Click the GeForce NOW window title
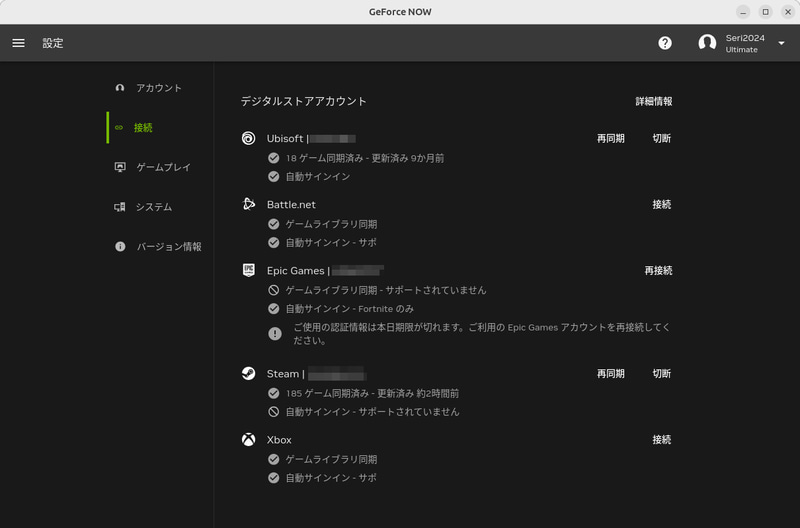Image resolution: width=800 pixels, height=528 pixels. [400, 12]
